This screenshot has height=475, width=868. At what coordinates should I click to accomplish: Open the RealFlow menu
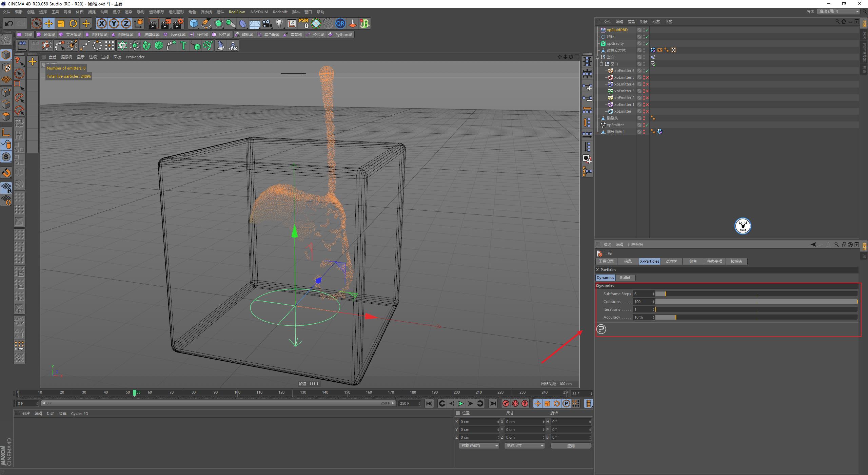pyautogui.click(x=237, y=12)
